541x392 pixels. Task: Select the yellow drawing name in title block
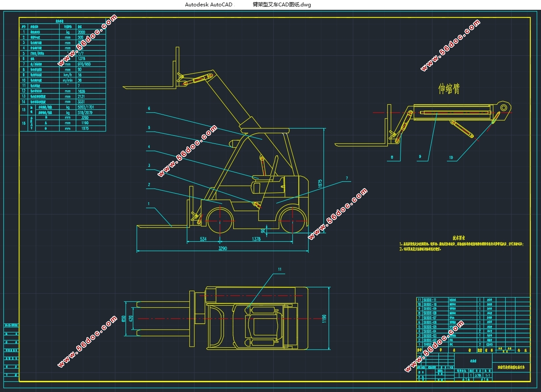pyautogui.click(x=511, y=367)
